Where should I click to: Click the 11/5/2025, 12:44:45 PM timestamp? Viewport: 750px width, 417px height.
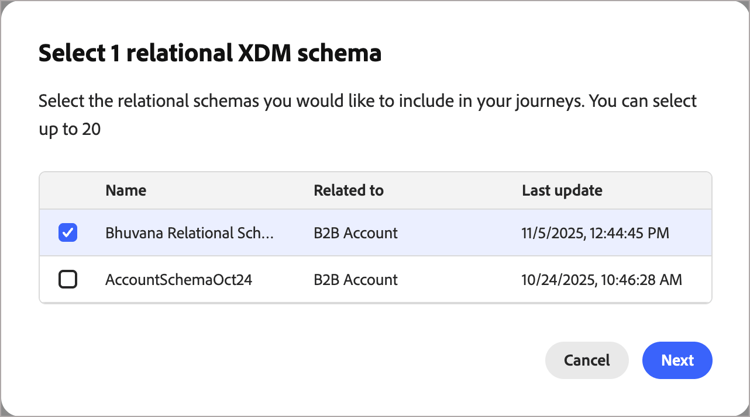(x=595, y=233)
